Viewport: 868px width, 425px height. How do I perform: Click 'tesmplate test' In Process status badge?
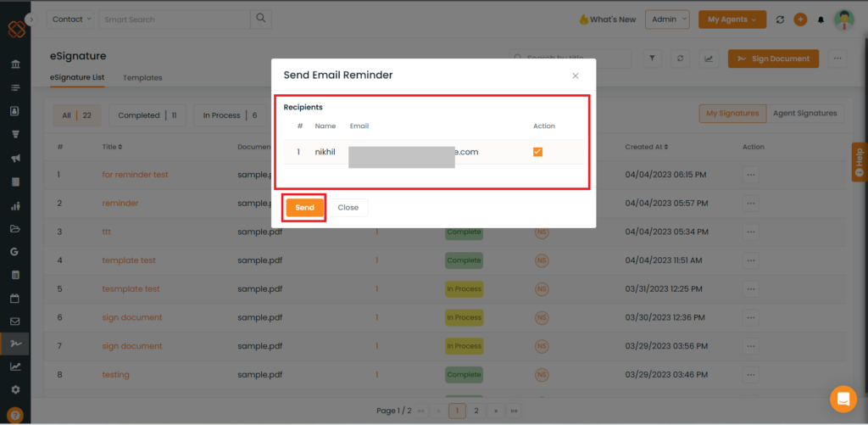coord(464,288)
